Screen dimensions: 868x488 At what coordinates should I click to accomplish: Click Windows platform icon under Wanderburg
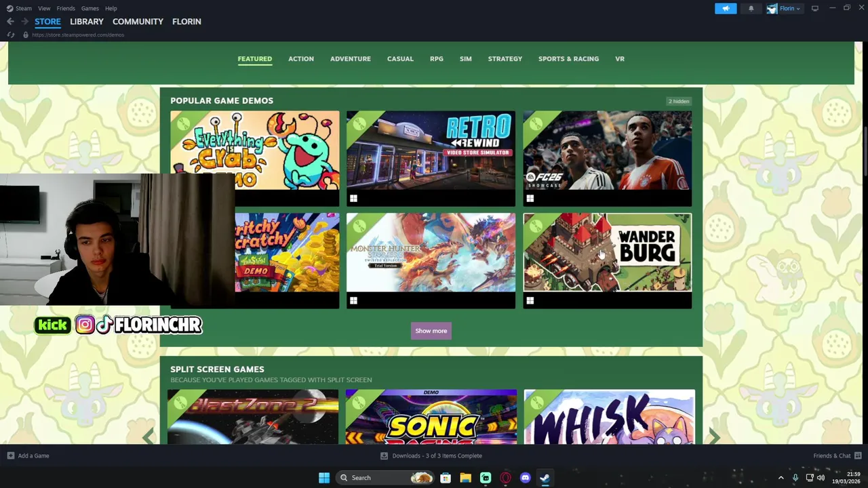click(x=530, y=300)
